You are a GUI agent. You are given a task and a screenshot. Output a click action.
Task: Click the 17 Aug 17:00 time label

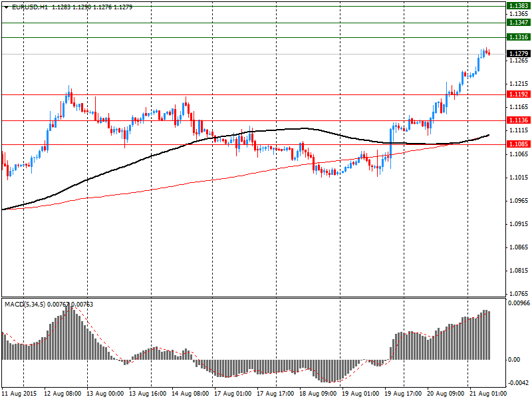pos(275,394)
